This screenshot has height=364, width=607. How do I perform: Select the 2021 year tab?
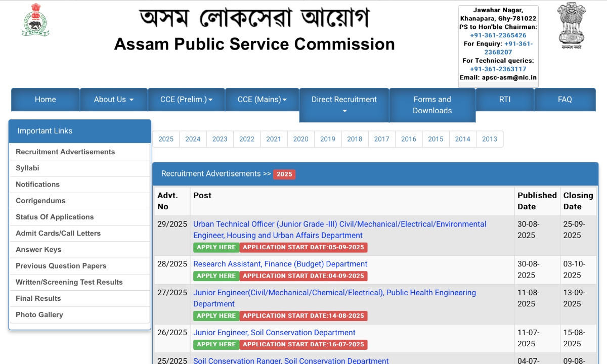click(x=274, y=139)
